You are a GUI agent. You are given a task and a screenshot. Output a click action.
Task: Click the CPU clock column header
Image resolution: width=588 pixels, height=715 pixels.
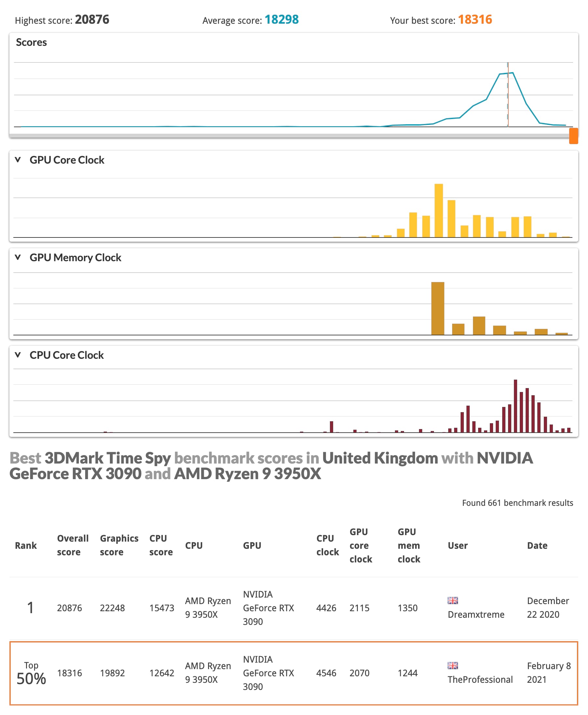328,546
